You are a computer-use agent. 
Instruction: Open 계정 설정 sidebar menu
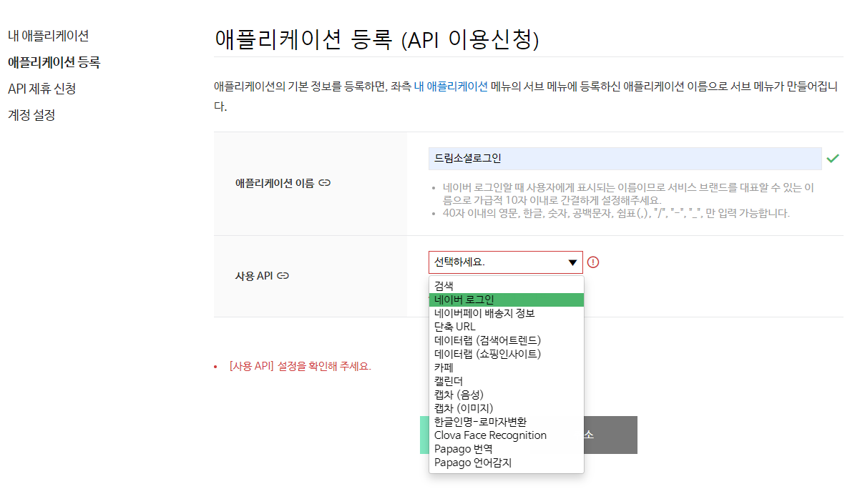pos(31,115)
